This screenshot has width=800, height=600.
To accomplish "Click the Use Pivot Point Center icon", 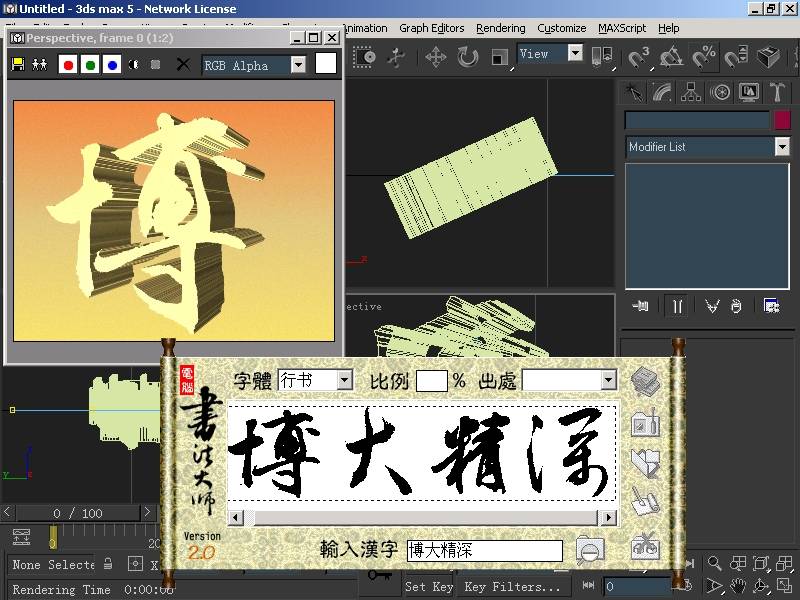I will (x=602, y=57).
